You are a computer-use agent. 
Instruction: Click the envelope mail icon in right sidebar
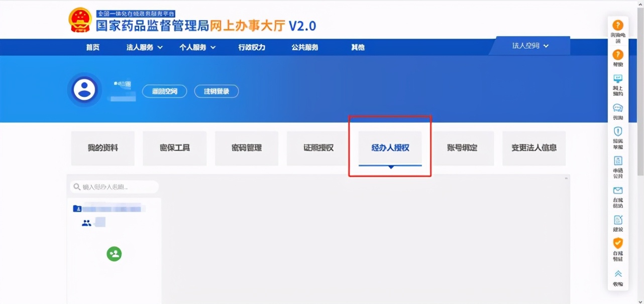click(x=618, y=191)
